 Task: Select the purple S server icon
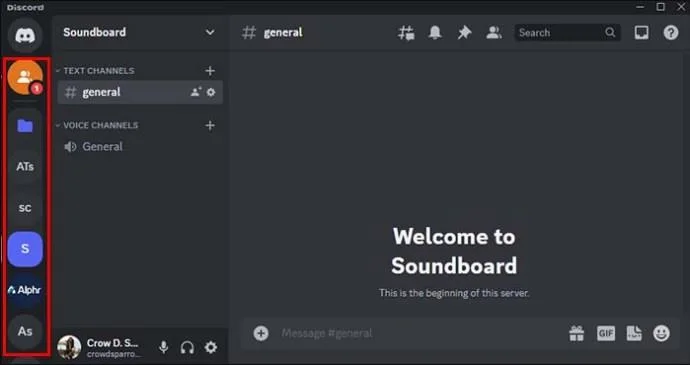[x=25, y=249]
